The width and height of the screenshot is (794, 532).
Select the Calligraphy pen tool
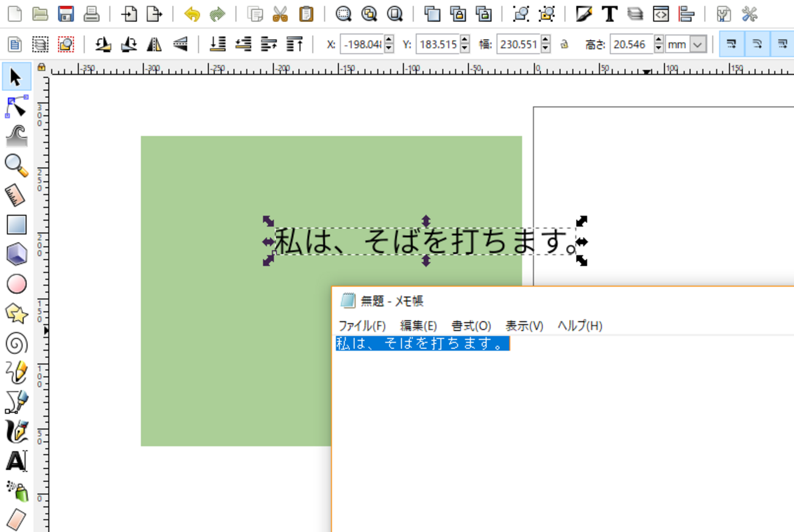(x=16, y=432)
